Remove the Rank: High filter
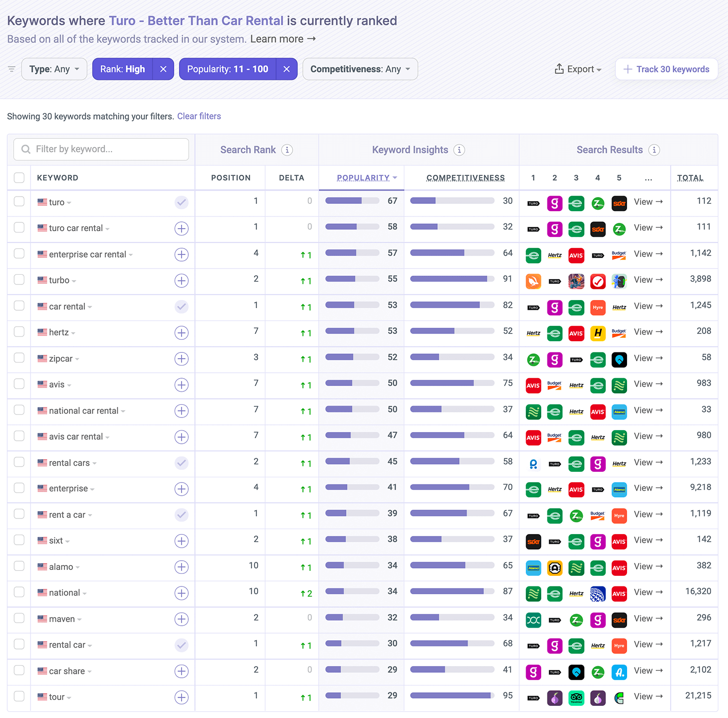This screenshot has height=718, width=728. click(163, 69)
